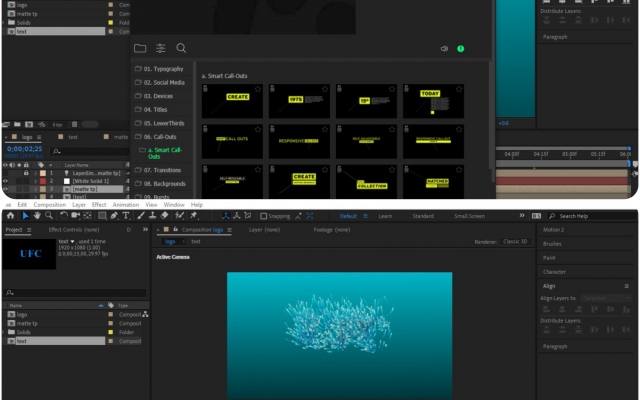The image size is (640, 400).
Task: Unlock layer 1 in the timeline
Action: point(26,173)
